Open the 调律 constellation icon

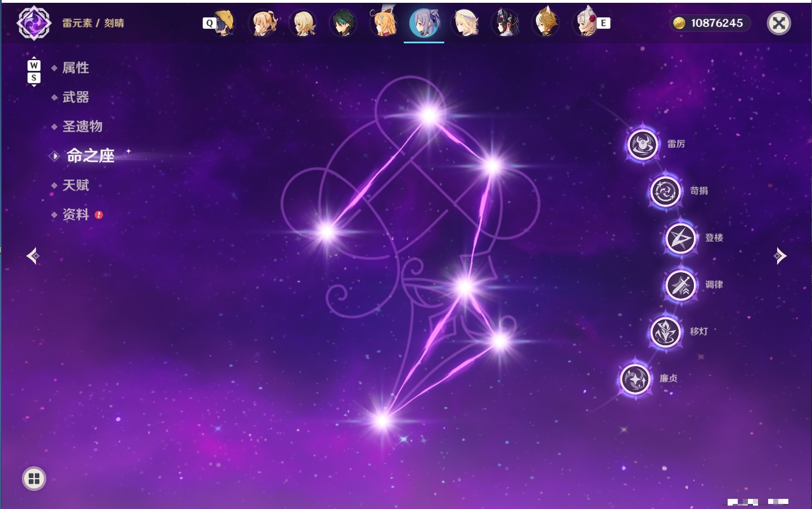point(680,285)
